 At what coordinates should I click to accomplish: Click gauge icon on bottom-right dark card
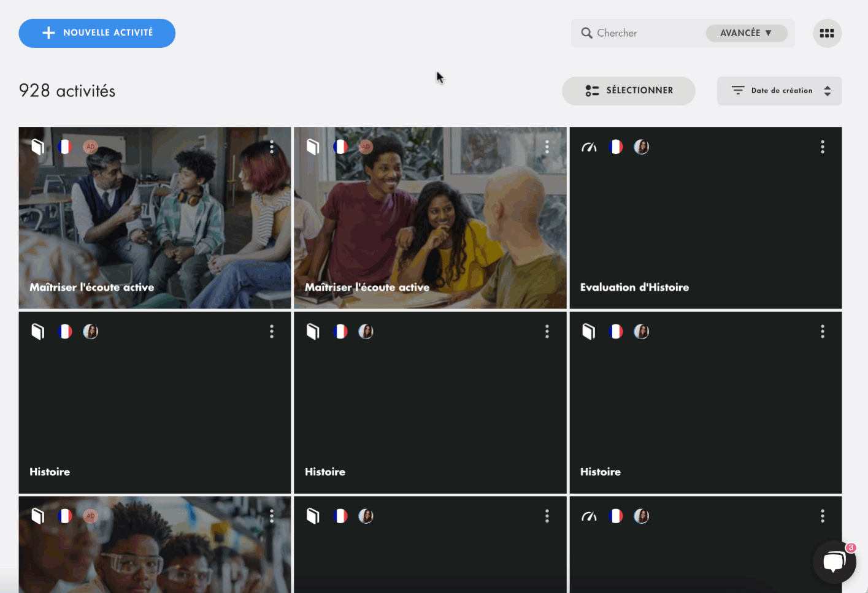pyautogui.click(x=589, y=516)
